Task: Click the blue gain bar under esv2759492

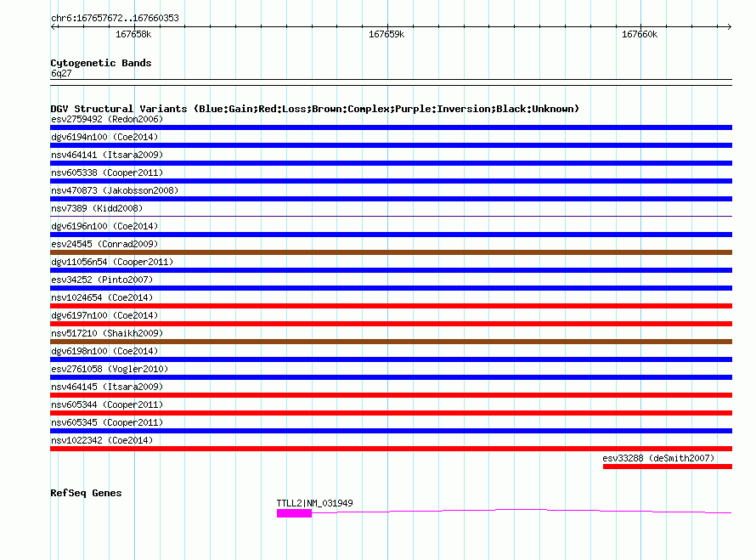Action: pyautogui.click(x=391, y=127)
